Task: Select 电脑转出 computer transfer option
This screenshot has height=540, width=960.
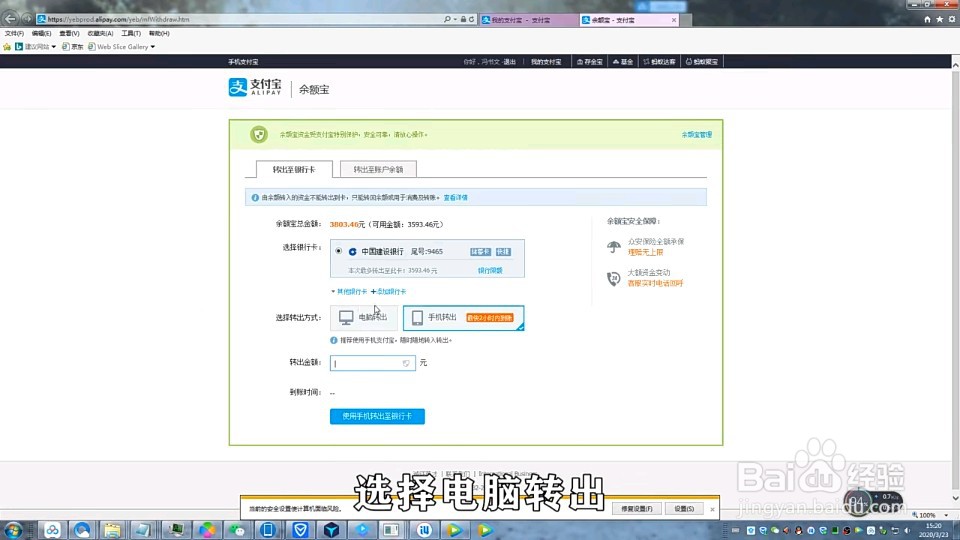Action: point(364,317)
